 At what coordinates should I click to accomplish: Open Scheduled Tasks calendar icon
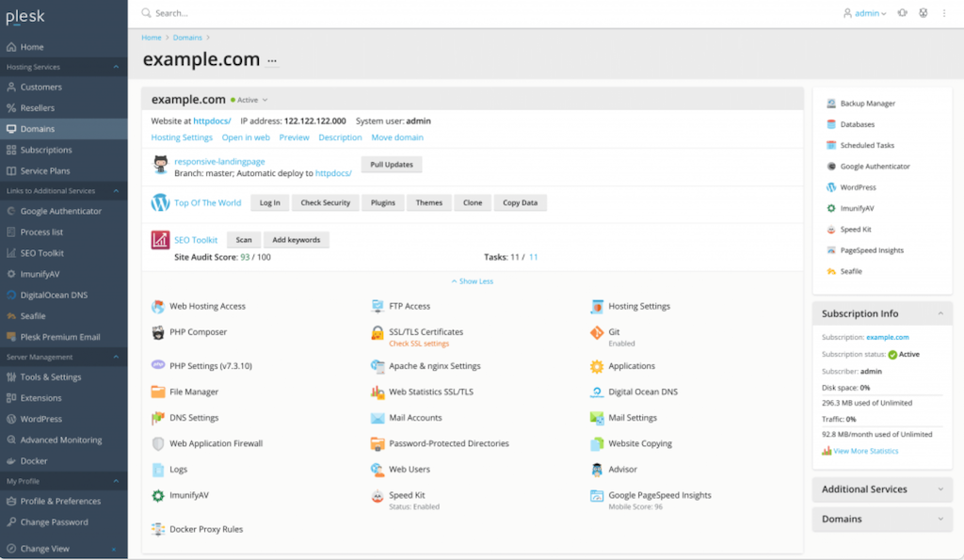pyautogui.click(x=831, y=145)
